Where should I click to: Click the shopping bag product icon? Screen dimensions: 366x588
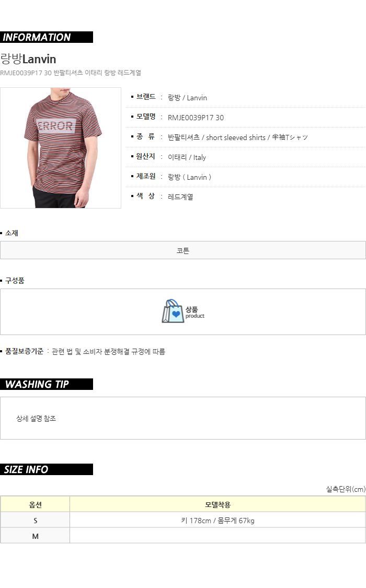[x=183, y=311]
